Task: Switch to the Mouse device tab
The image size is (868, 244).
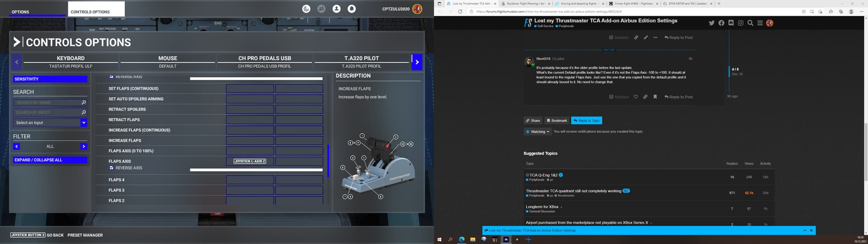Action: (168, 62)
